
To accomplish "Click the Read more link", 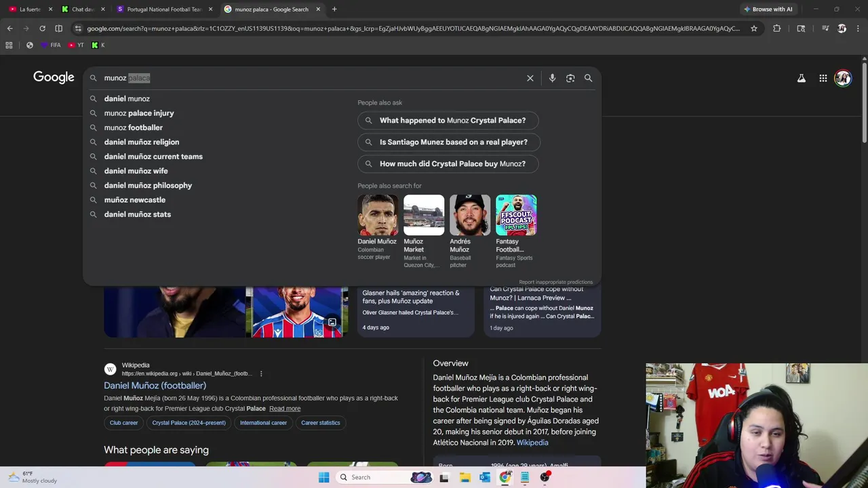I will click(x=285, y=409).
